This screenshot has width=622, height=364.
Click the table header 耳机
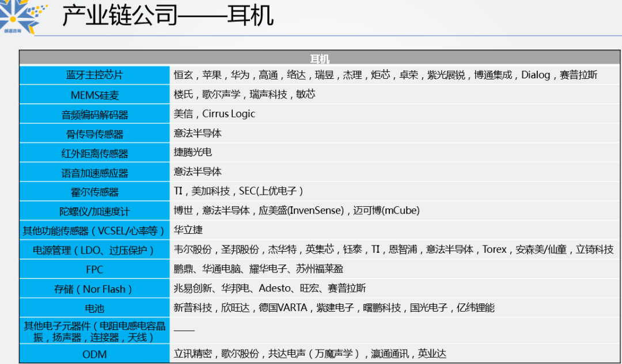[320, 59]
